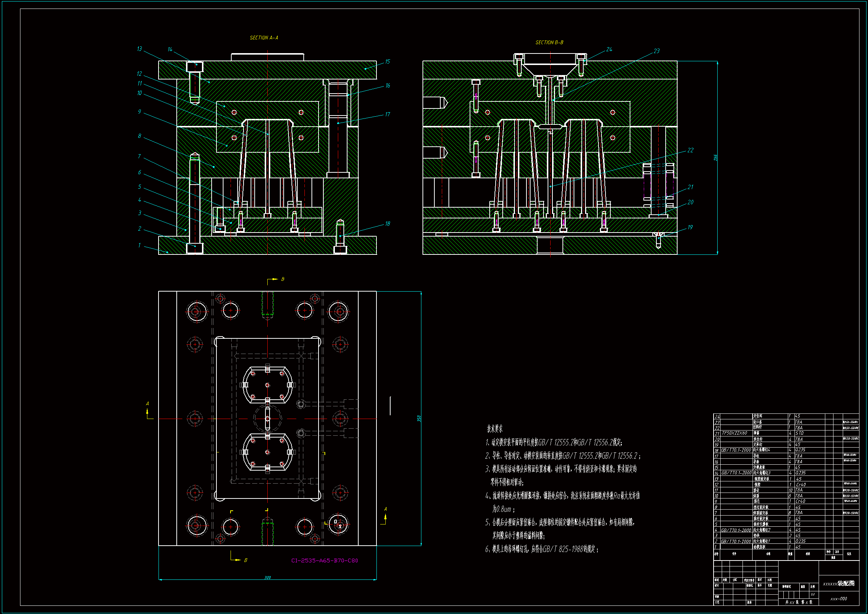The height and width of the screenshot is (614, 868).
Task: Select the 350 dimension in plan view
Action: point(419,418)
